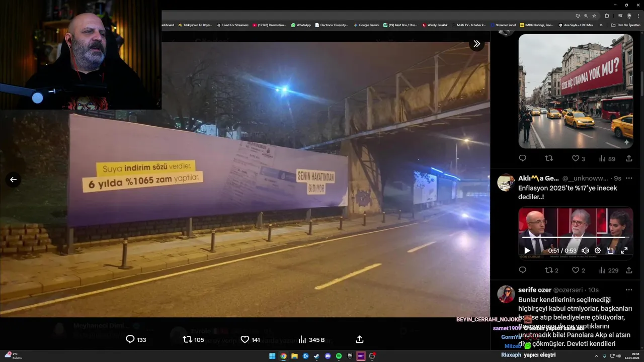Open replies on the billboard photo post (133)
The width and height of the screenshot is (644, 362).
point(136,339)
